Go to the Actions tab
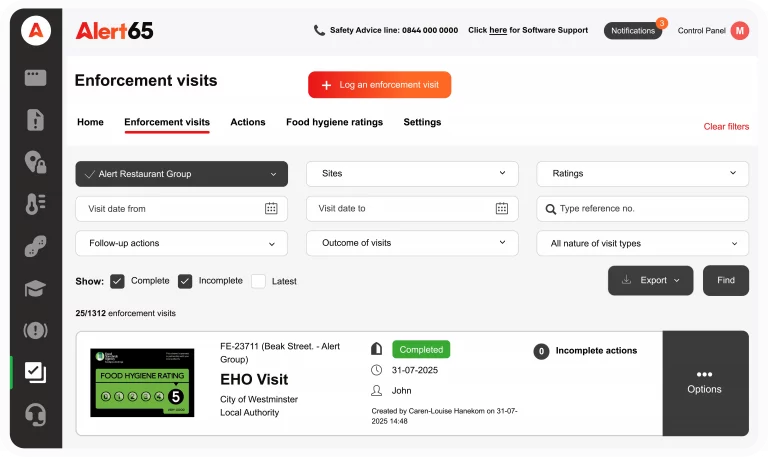Screen dimensions: 768x457 click(x=248, y=122)
